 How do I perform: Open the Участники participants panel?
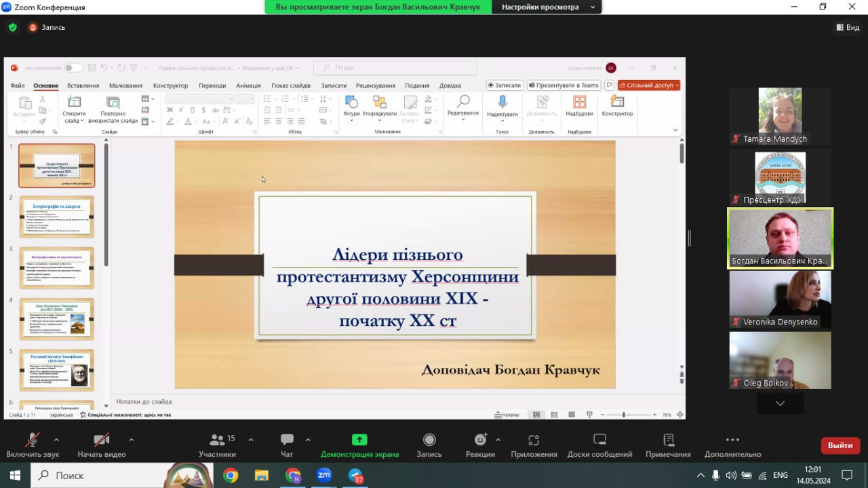[217, 440]
